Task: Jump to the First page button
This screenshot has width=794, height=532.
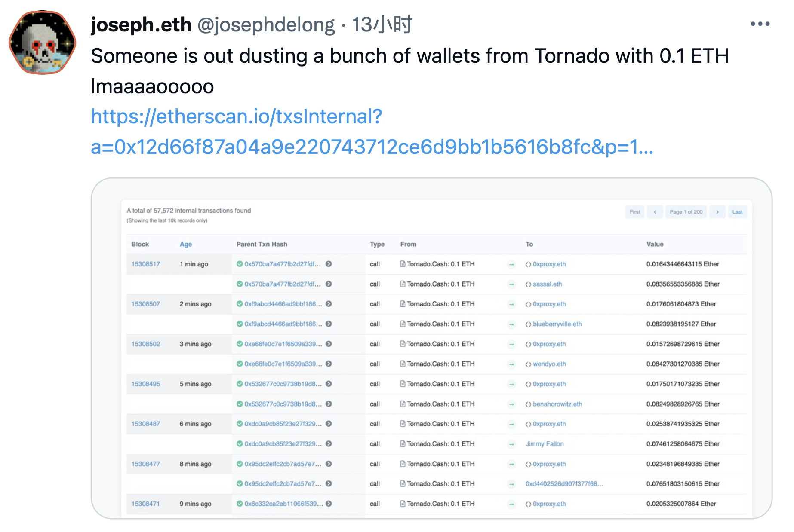Action: (634, 212)
